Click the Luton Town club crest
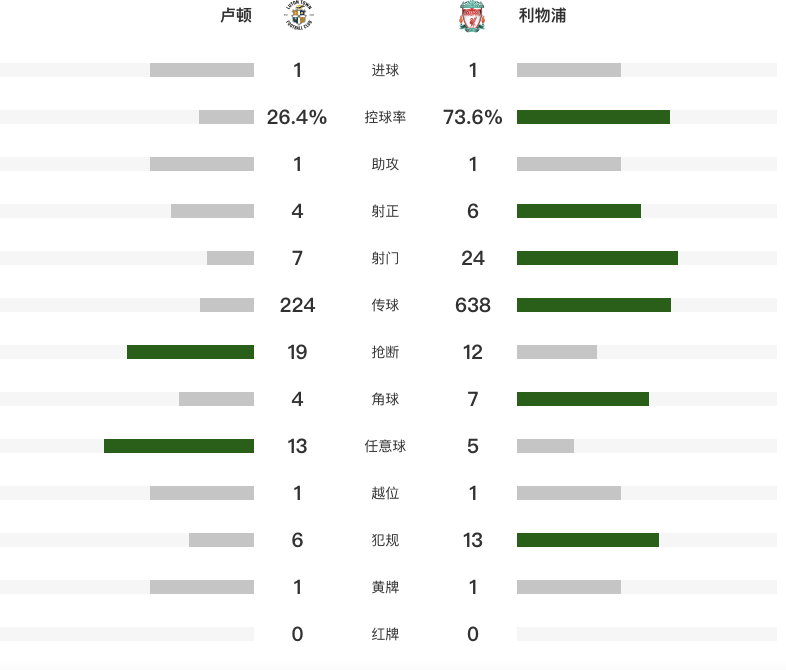Viewport: 786px width, 670px height. click(x=299, y=16)
